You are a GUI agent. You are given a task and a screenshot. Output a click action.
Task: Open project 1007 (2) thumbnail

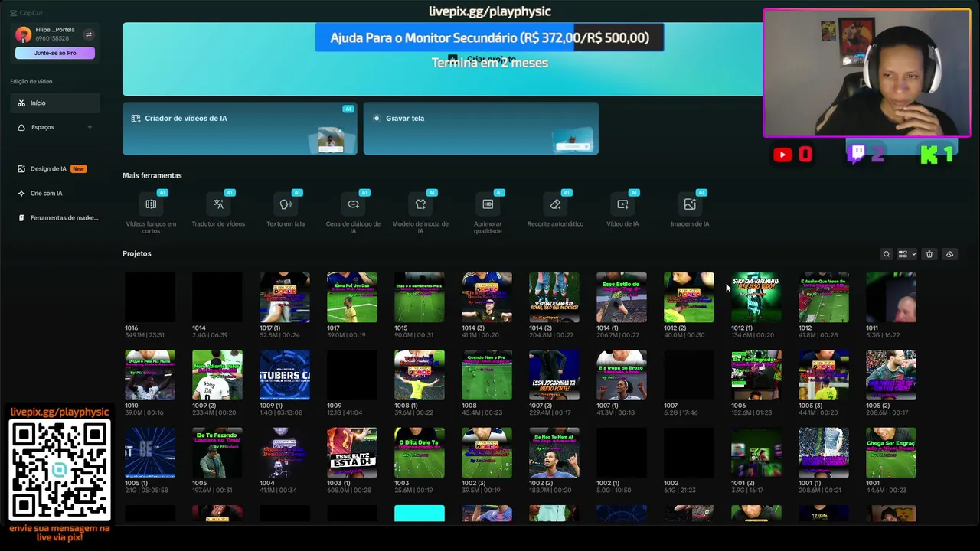point(554,375)
